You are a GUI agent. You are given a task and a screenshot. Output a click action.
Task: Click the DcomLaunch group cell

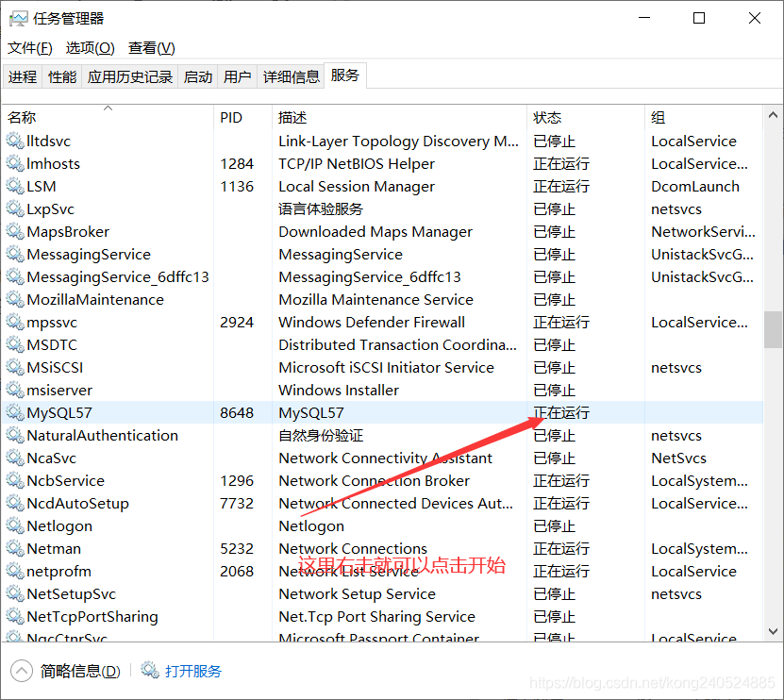point(695,187)
